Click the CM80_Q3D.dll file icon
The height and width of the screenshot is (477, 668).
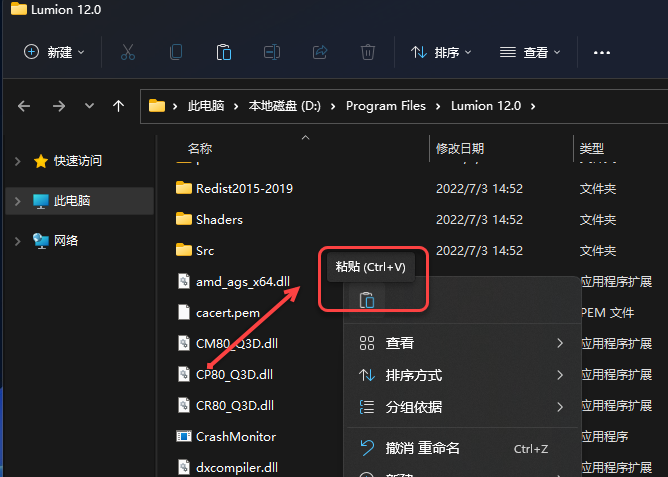tap(184, 343)
